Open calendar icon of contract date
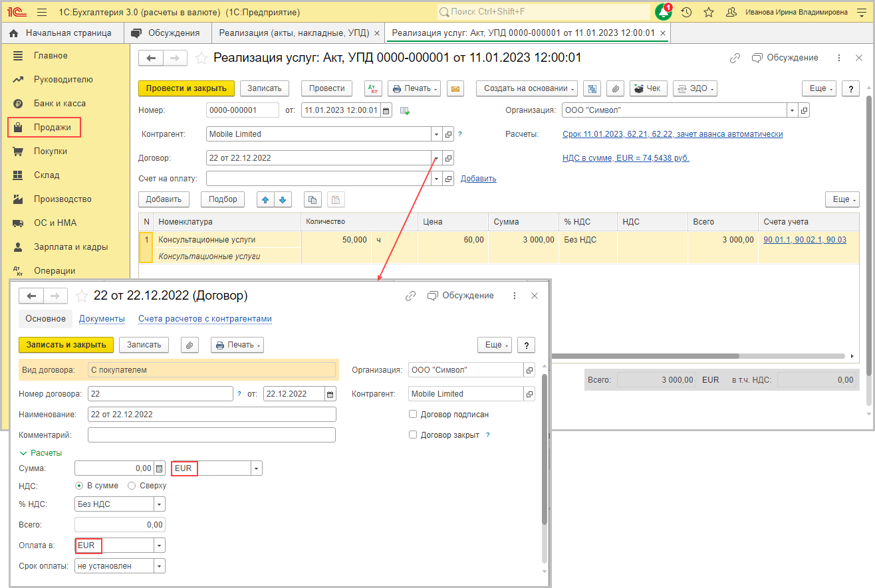This screenshot has height=588, width=875. [x=330, y=394]
